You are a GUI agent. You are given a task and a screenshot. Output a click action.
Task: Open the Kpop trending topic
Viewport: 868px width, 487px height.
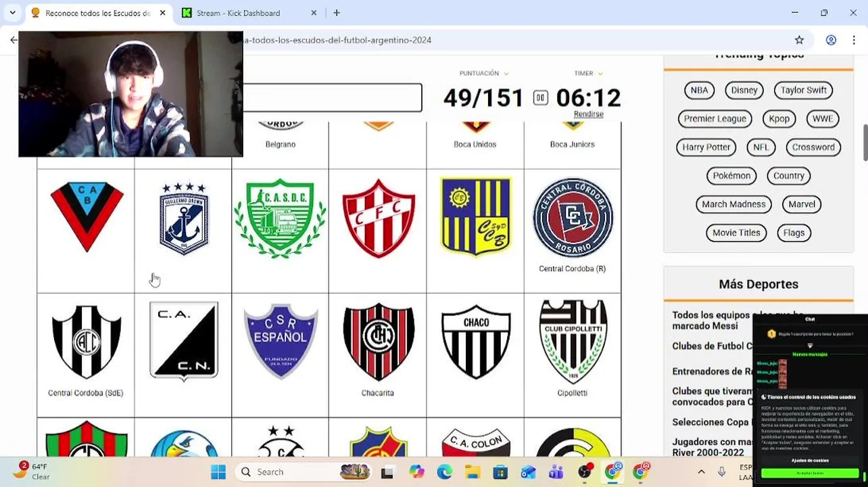[x=779, y=118]
